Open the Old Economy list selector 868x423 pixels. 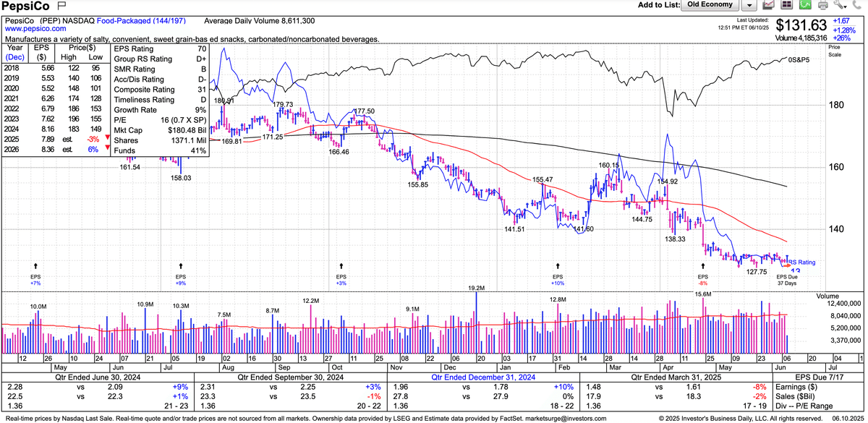pyautogui.click(x=709, y=5)
